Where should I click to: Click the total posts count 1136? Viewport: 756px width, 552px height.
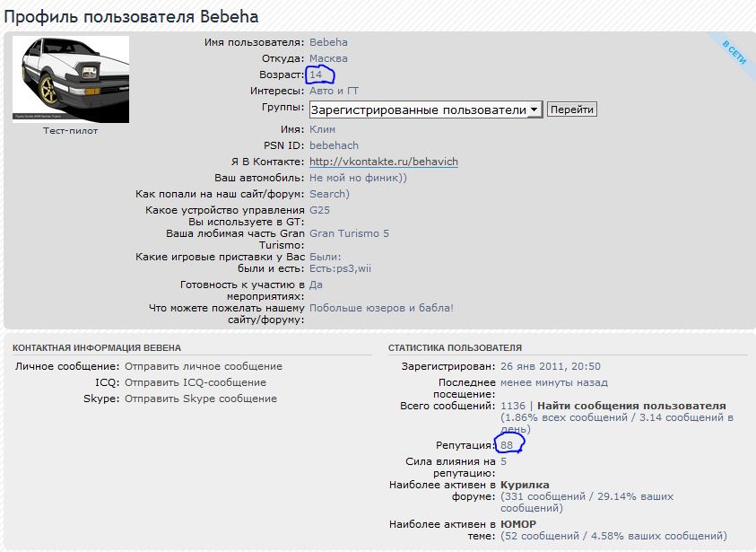click(513, 406)
